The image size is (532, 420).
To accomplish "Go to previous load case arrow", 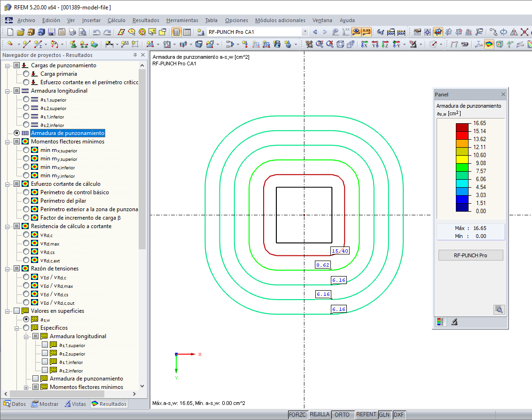I will click(x=315, y=32).
